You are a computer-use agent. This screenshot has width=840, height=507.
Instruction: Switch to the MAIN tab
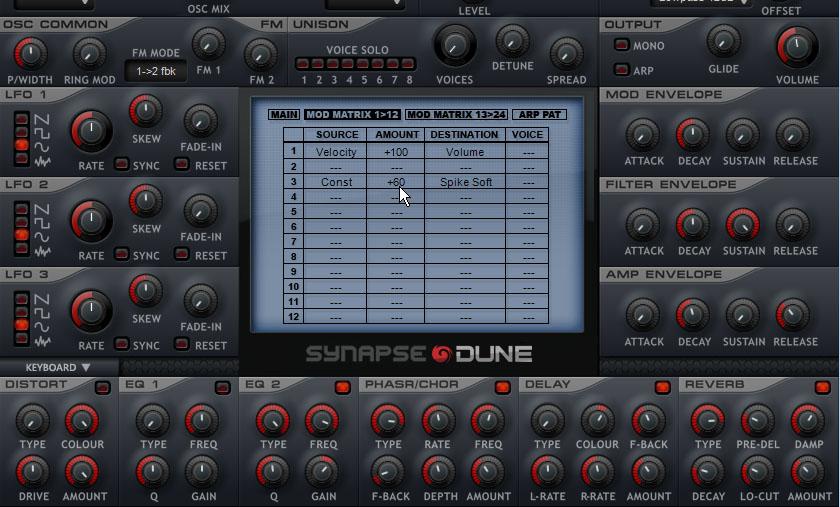(x=284, y=115)
